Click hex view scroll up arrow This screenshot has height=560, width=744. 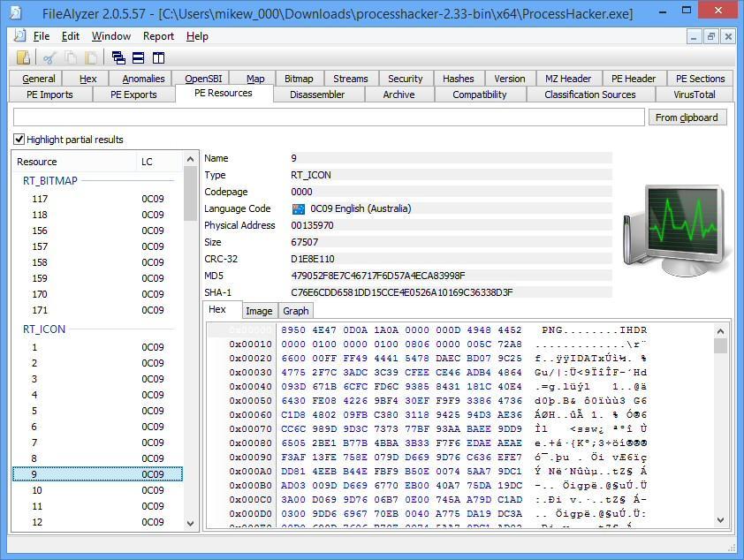click(x=720, y=331)
